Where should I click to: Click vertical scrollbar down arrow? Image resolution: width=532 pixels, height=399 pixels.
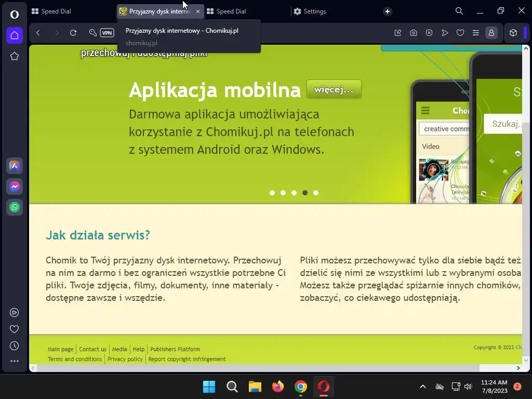[526, 361]
